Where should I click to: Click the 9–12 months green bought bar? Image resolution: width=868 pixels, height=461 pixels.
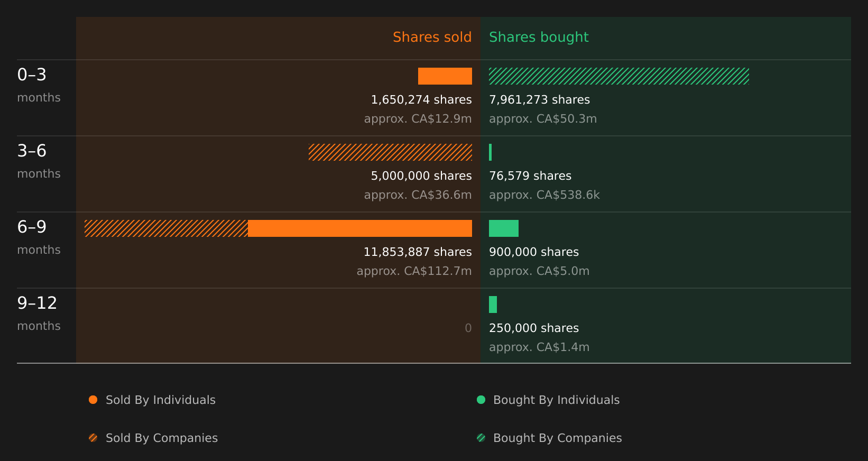click(493, 305)
